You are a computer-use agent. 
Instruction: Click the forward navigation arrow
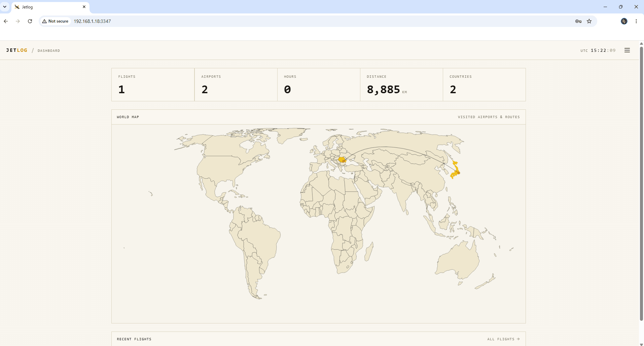(x=18, y=21)
